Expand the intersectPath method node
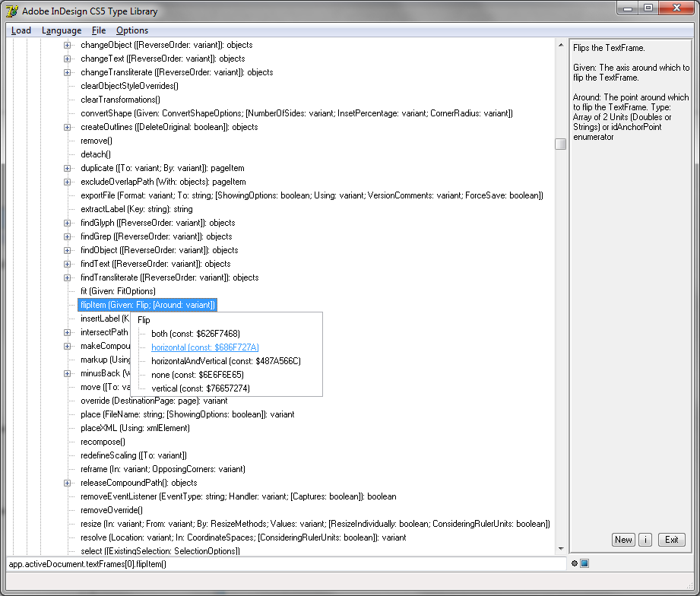700x596 pixels. (x=67, y=333)
